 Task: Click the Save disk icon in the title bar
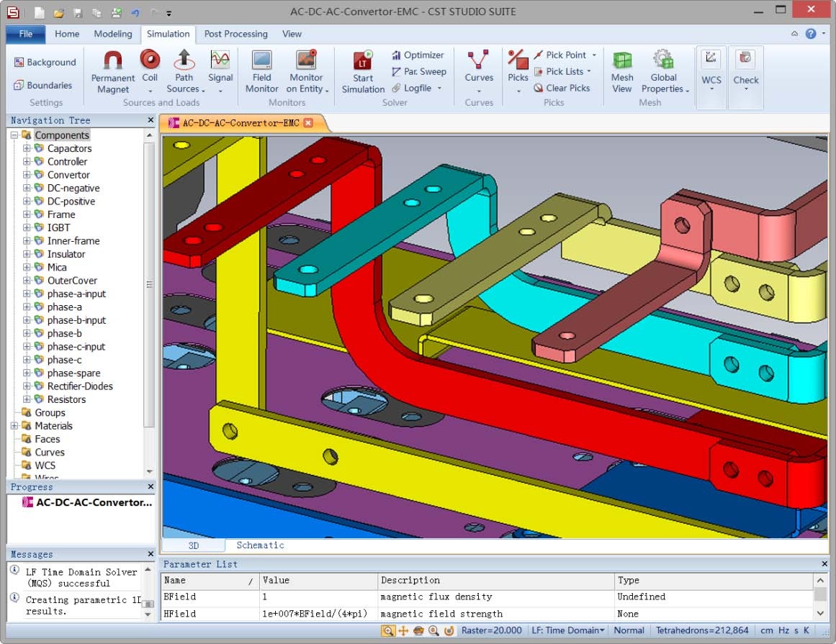click(78, 13)
